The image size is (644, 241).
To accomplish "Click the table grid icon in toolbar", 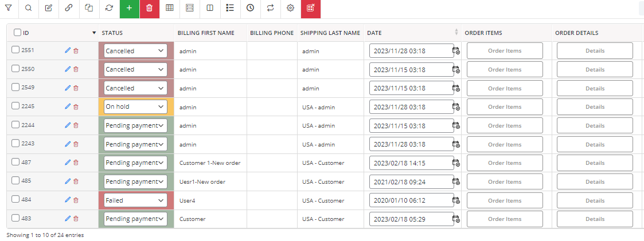I will (169, 8).
